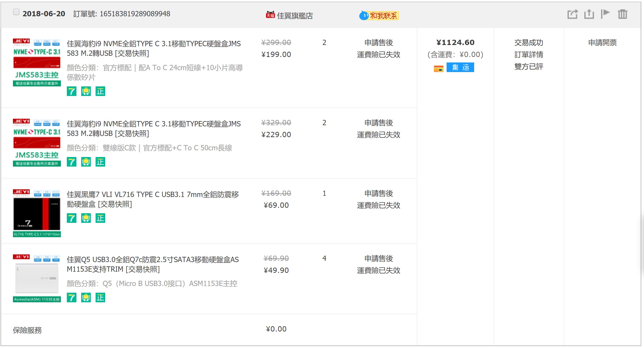644x348 pixels.
Task: Click 運費險已失效 on the ¥199.00 item
Action: (x=379, y=55)
